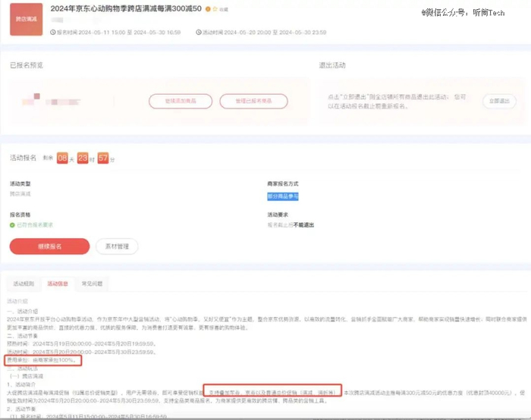
Task: Click the countdown days value 08
Action: [x=62, y=158]
